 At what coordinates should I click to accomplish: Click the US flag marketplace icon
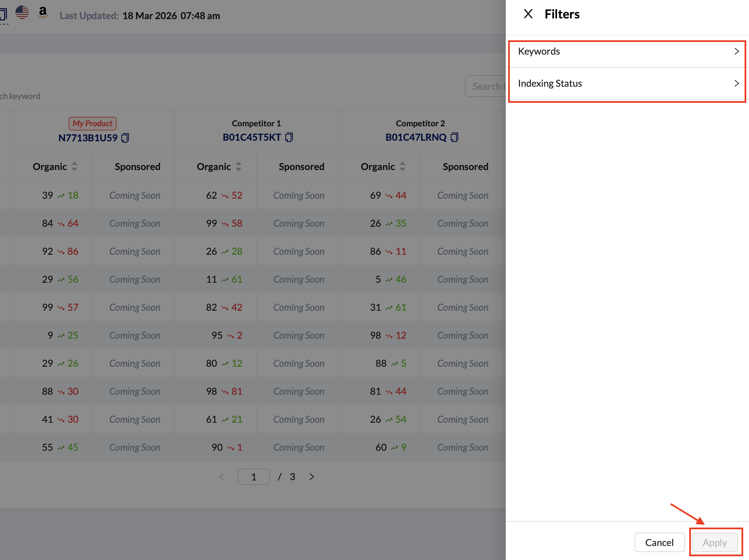click(x=22, y=13)
